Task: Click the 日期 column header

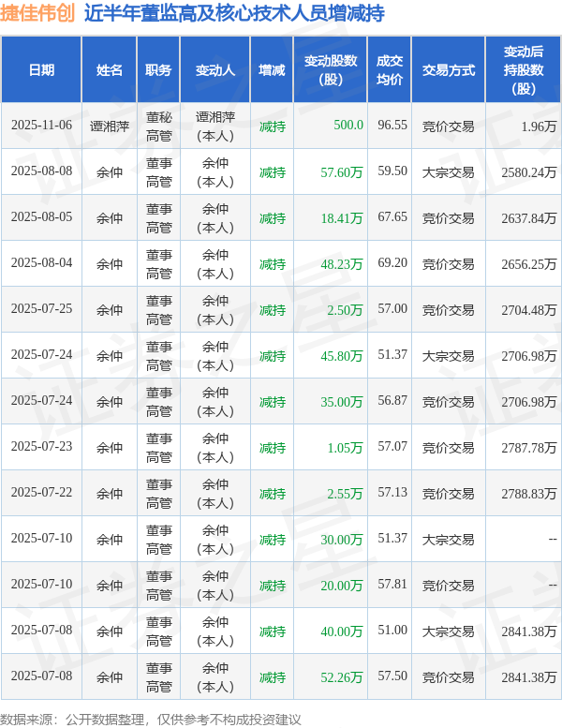Action: (x=41, y=70)
